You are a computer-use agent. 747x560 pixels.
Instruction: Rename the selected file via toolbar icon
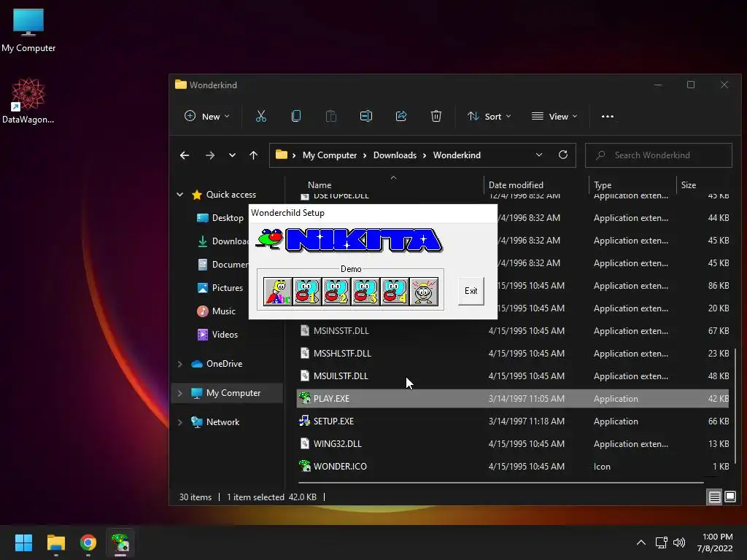[366, 116]
